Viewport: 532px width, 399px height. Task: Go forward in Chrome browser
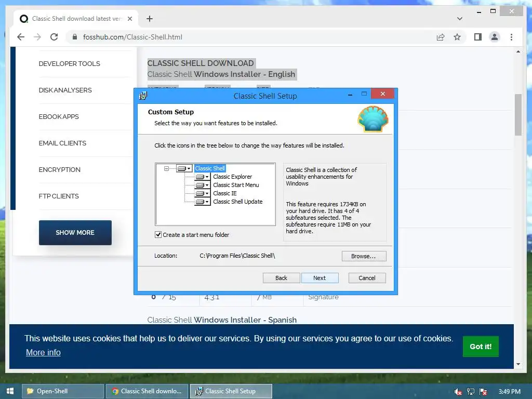click(37, 37)
